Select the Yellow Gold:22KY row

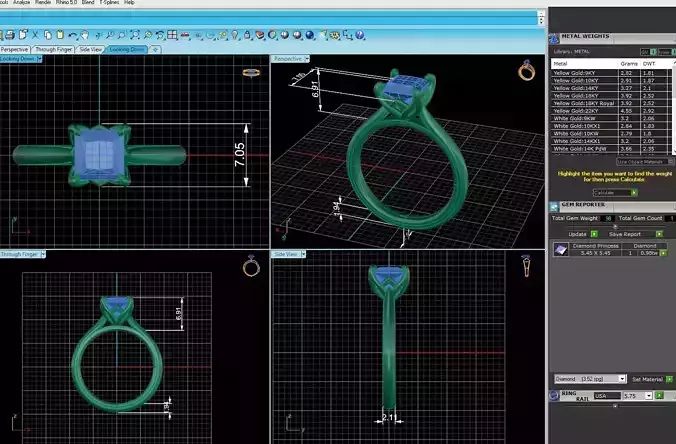click(x=611, y=111)
